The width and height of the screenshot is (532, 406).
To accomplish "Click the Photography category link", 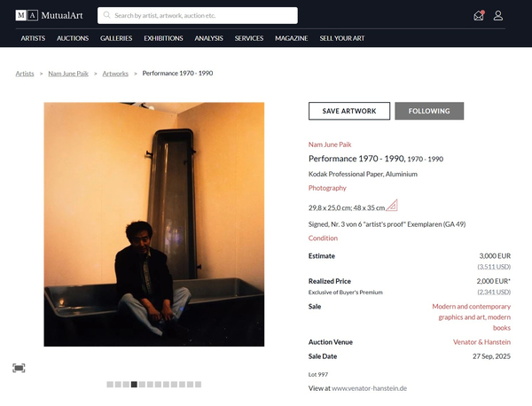I will [x=327, y=188].
